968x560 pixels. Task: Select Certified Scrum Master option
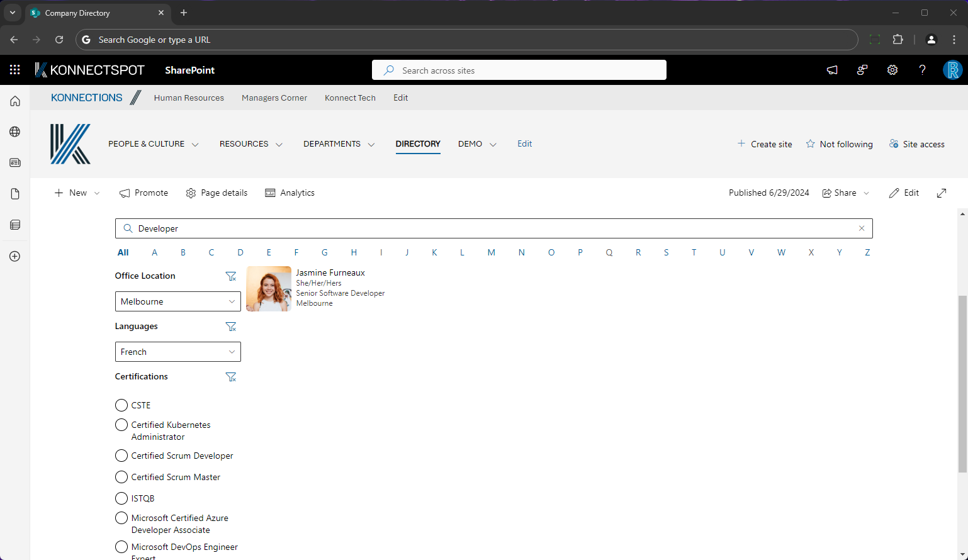click(x=121, y=477)
